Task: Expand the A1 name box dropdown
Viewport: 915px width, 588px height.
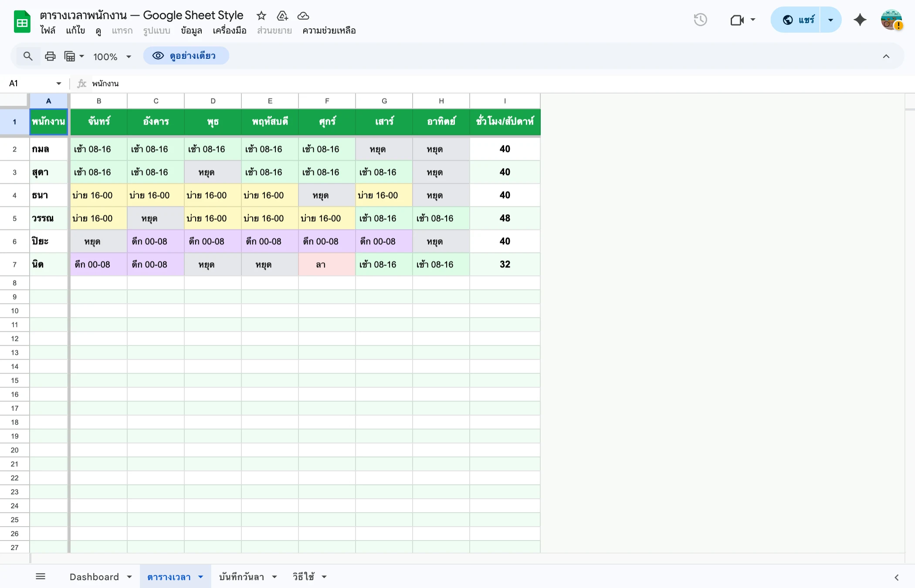Action: (58, 83)
